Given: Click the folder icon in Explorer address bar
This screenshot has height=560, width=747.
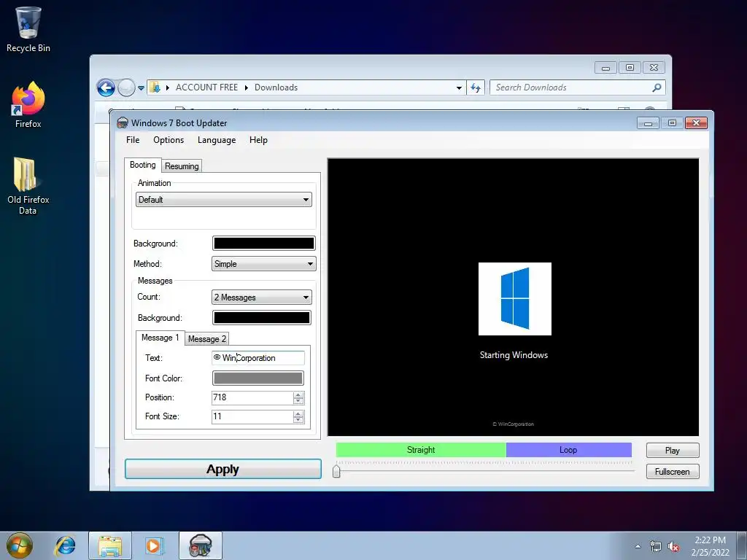Looking at the screenshot, I should coord(155,87).
